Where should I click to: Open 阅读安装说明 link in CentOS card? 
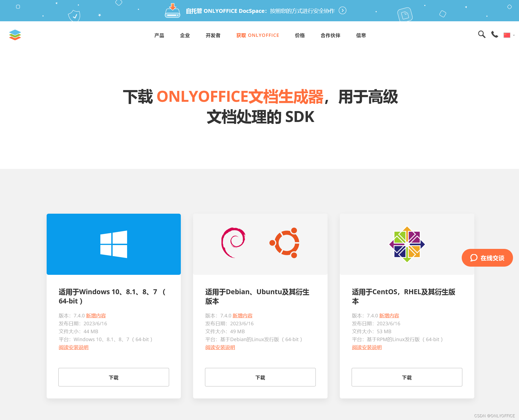pos(367,347)
